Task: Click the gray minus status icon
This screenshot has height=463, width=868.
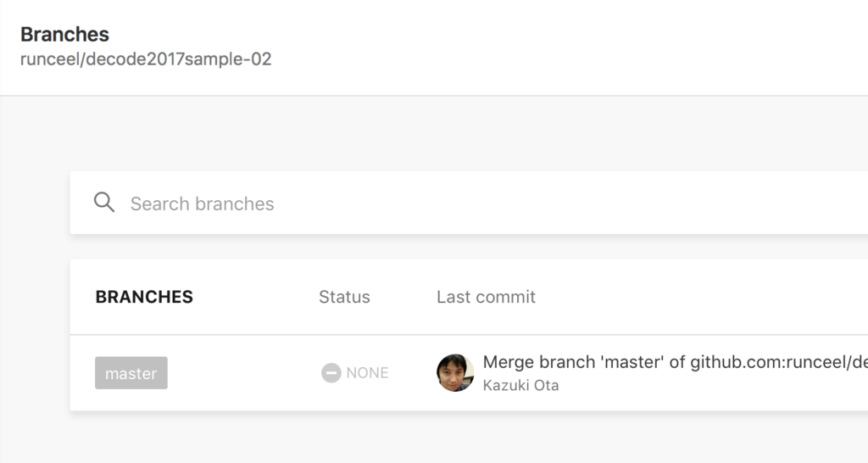Action: [x=331, y=373]
